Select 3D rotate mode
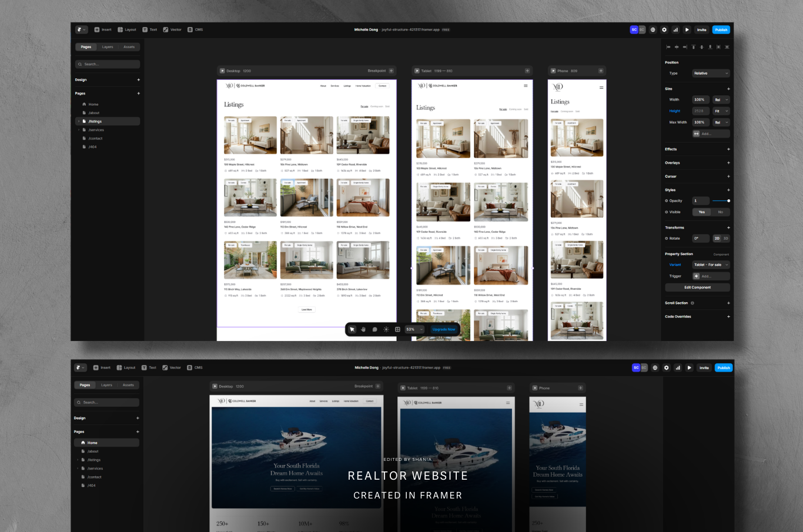Image resolution: width=803 pixels, height=532 pixels. click(726, 239)
